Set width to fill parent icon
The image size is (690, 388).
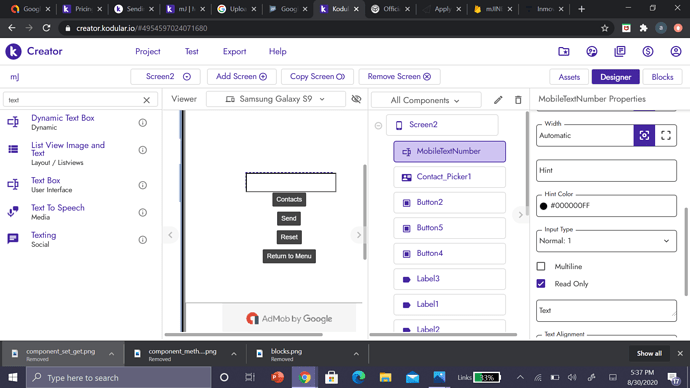pos(666,135)
